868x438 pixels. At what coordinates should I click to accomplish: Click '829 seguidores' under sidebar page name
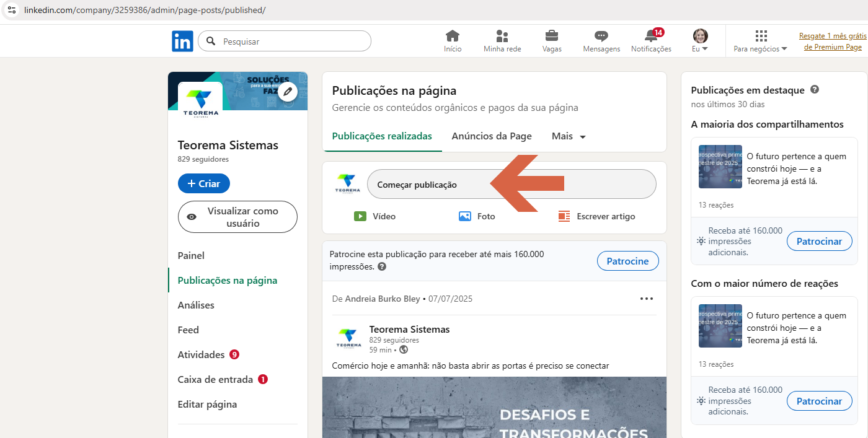pos(203,159)
